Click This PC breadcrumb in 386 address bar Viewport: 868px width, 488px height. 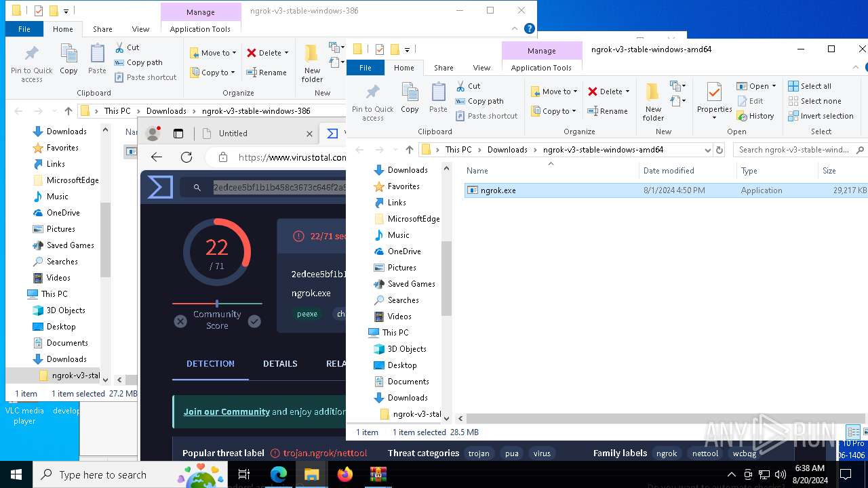(x=117, y=111)
